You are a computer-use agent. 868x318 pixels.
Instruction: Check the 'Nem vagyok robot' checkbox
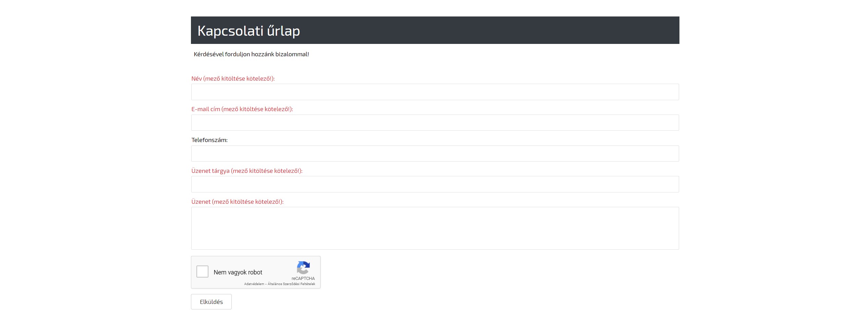pyautogui.click(x=202, y=272)
